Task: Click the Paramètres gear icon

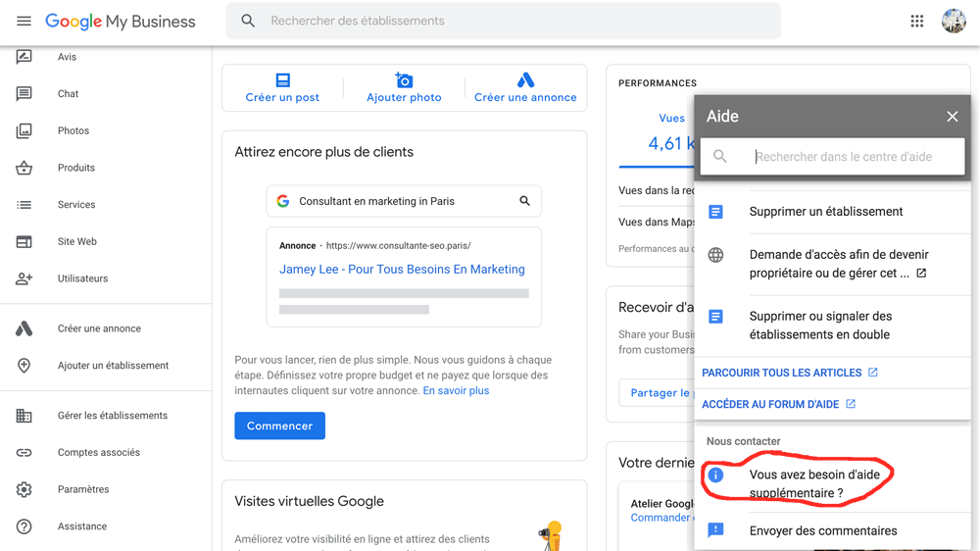Action: (24, 489)
